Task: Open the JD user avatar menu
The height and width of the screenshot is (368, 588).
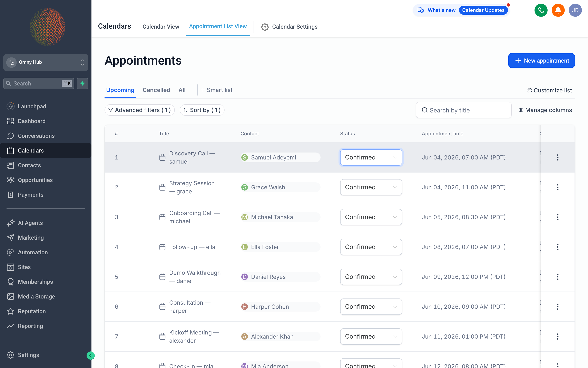Action: tap(575, 10)
